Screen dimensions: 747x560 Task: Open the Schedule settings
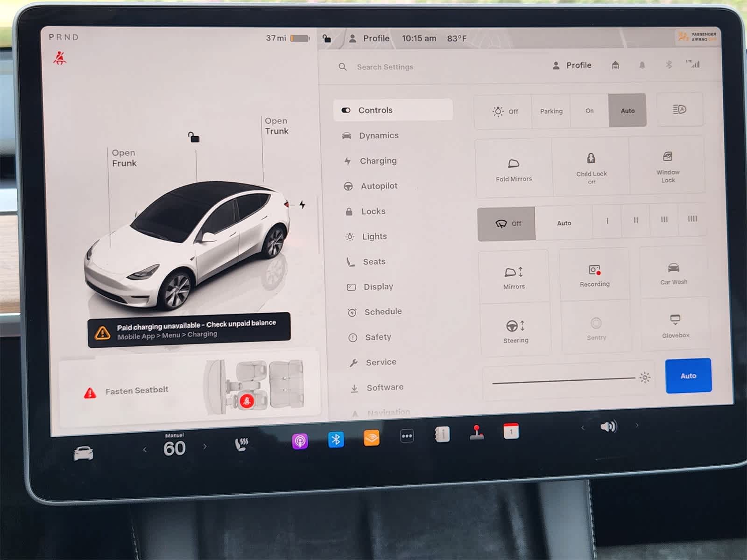374,312
